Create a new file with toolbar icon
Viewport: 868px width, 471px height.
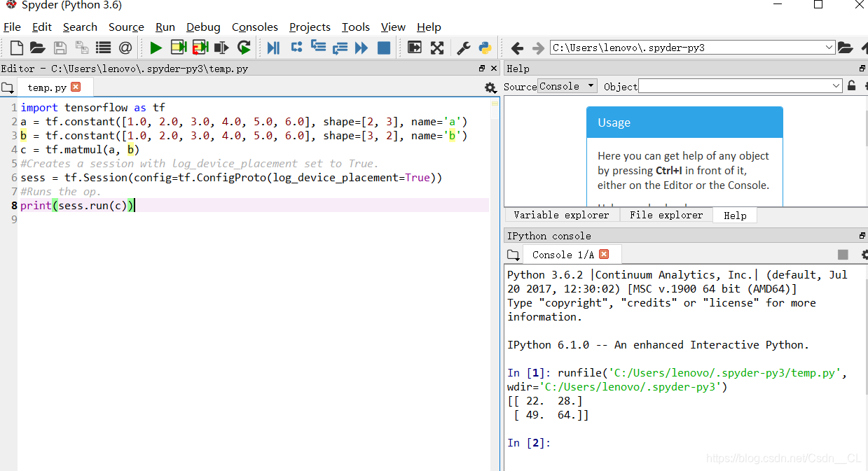coord(16,48)
